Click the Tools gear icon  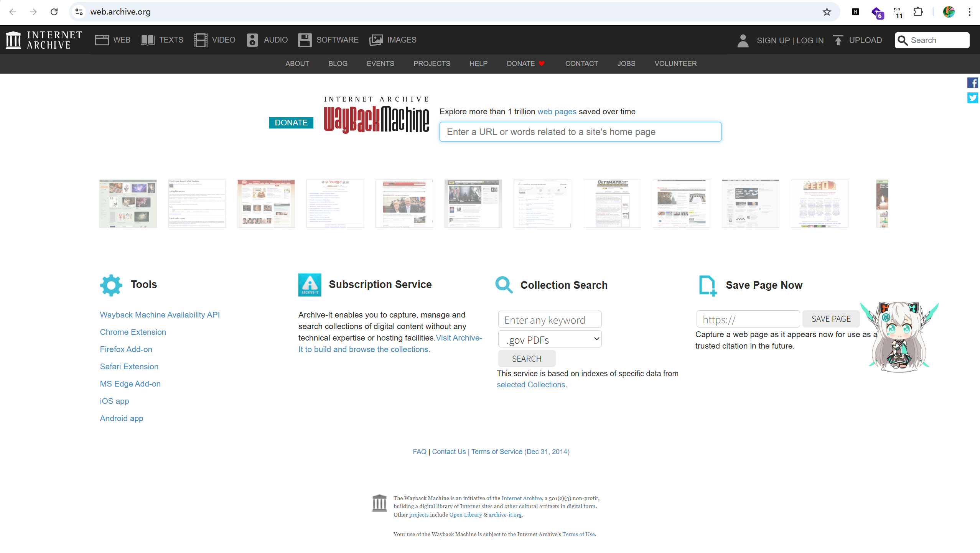[x=111, y=285]
